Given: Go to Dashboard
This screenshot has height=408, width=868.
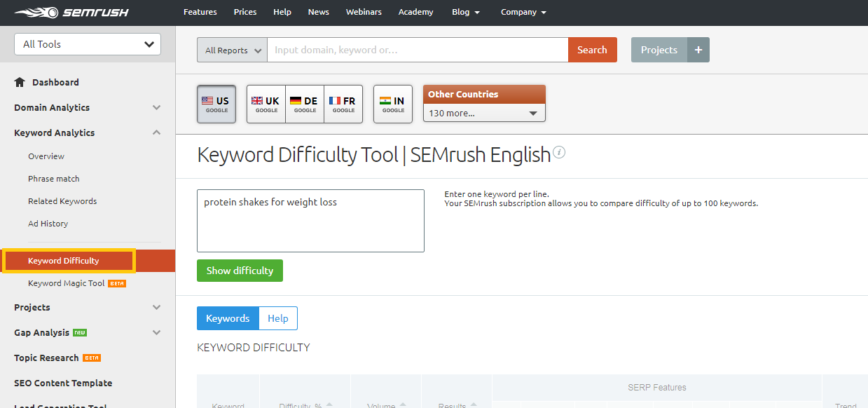Looking at the screenshot, I should tap(55, 82).
